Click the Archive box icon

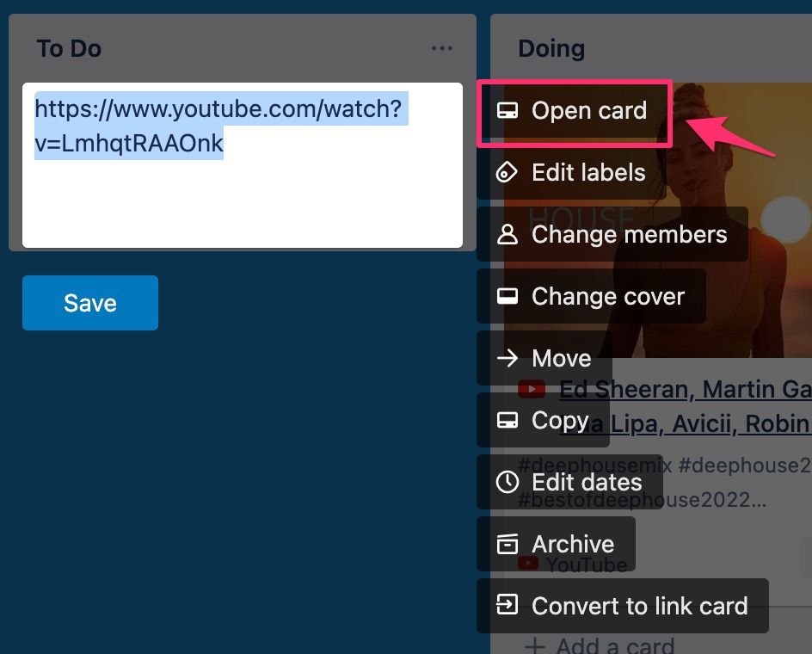(x=507, y=544)
